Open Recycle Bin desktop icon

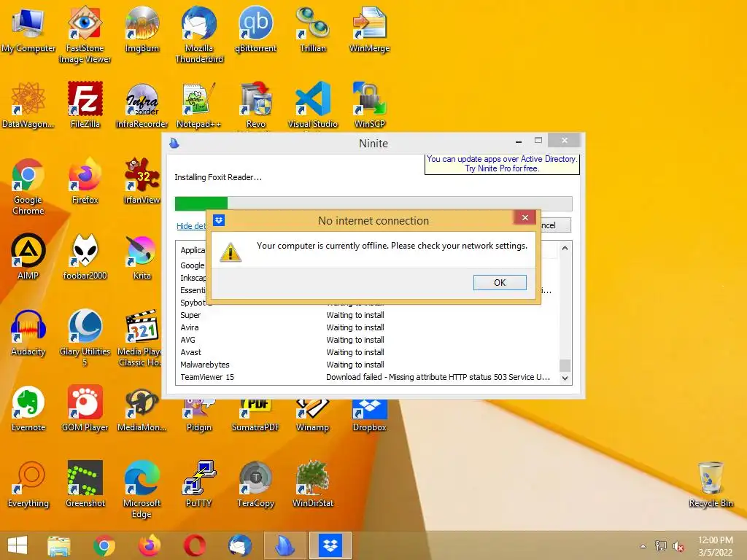(x=711, y=485)
